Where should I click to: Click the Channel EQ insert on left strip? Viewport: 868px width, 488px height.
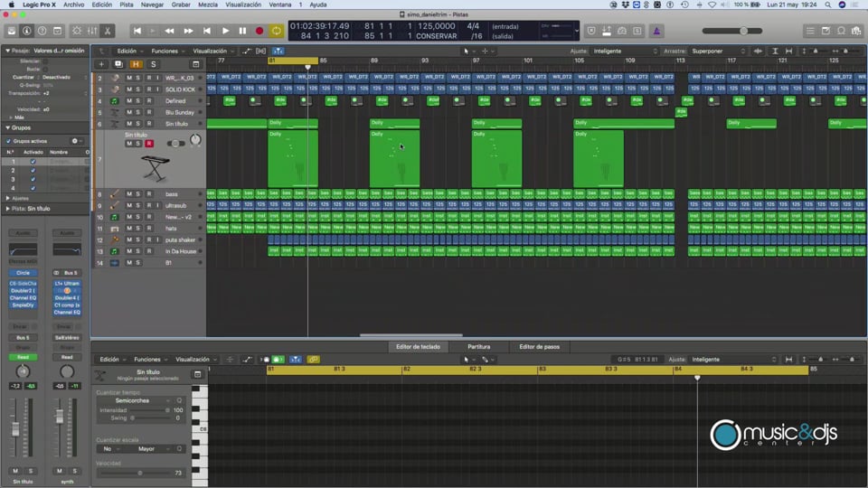pos(23,297)
